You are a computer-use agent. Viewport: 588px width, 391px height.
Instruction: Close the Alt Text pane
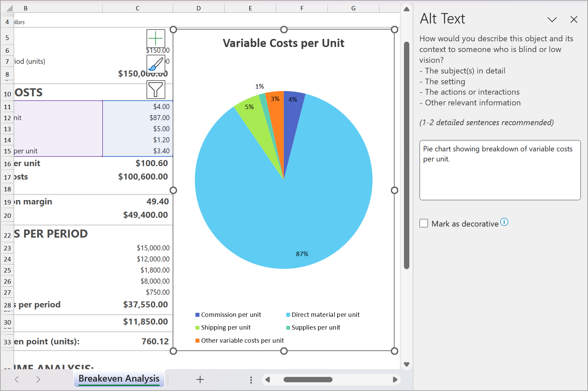tap(574, 19)
